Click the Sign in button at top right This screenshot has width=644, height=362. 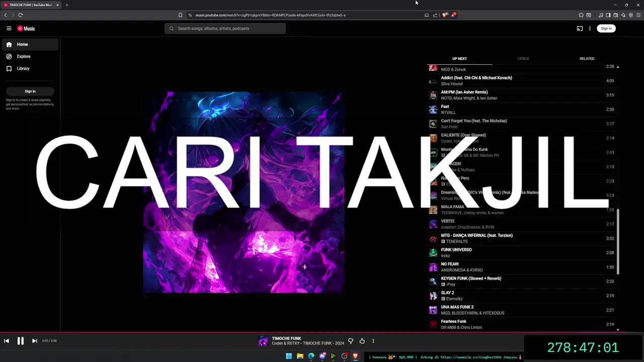coord(606,29)
